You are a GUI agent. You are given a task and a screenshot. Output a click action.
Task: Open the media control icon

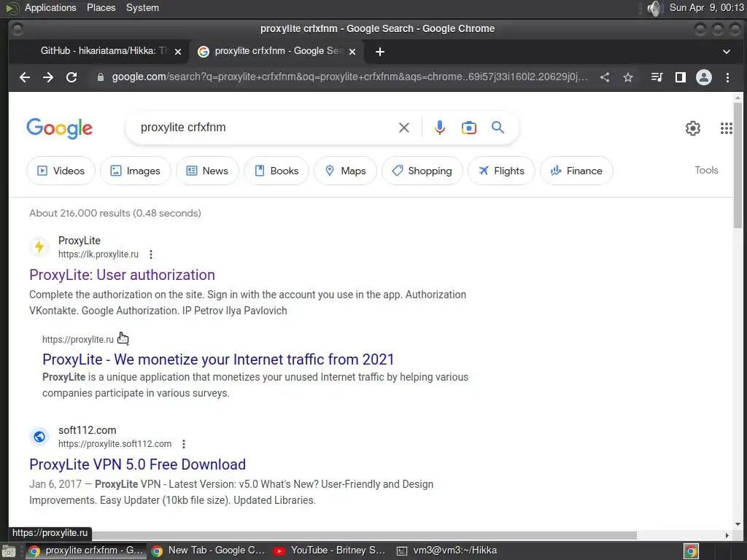click(x=657, y=77)
